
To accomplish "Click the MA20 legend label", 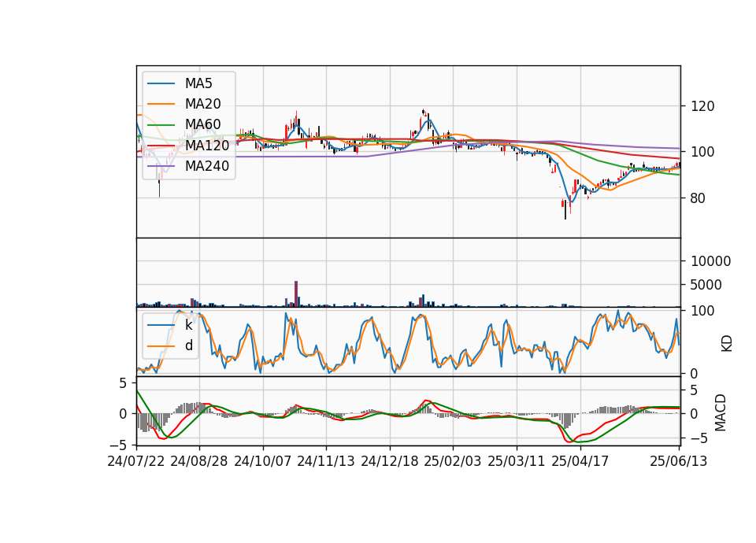I will 202,104.
